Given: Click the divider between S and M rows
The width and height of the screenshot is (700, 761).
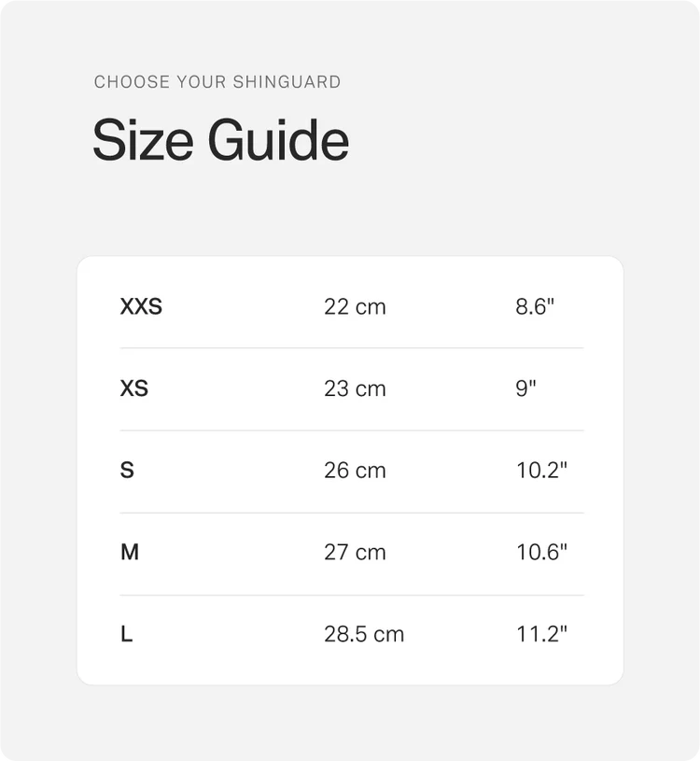Looking at the screenshot, I should click(x=351, y=513).
